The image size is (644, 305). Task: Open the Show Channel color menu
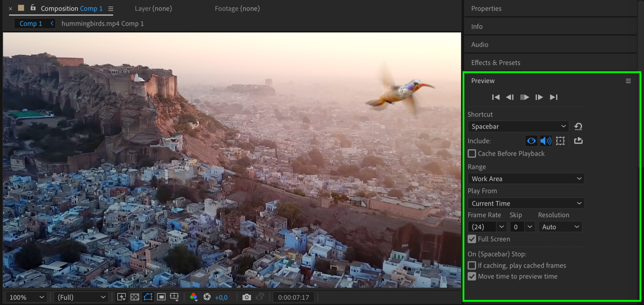(194, 297)
